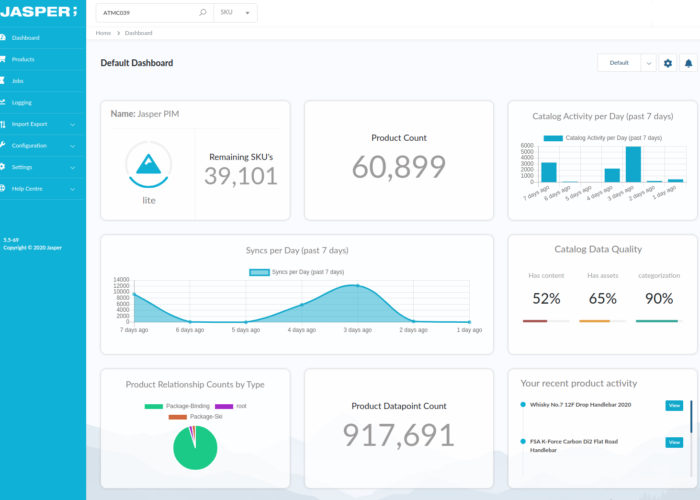Click the Dashboard breadcrumb
Screen dimensions: 700x500
[x=138, y=33]
